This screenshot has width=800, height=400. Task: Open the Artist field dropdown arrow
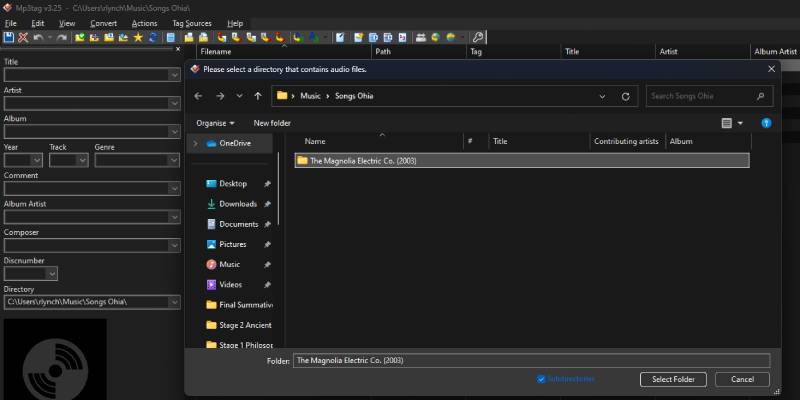[174, 104]
